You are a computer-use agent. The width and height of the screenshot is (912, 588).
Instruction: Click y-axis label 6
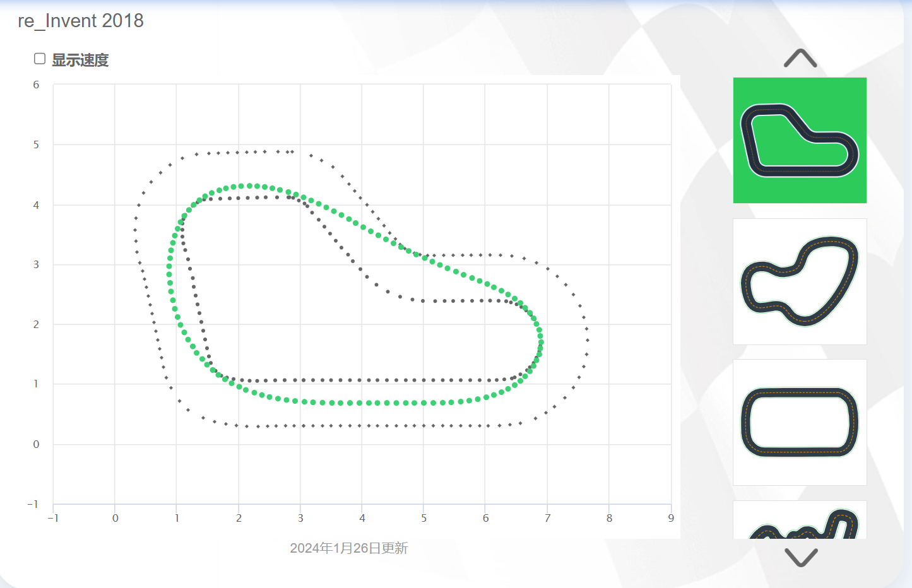[x=36, y=85]
